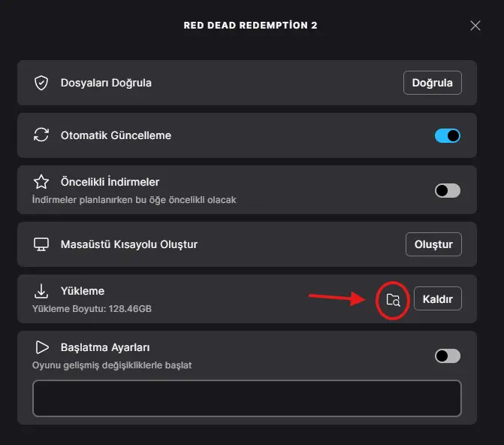Click the star icon for Öncelikli İndirmeler
This screenshot has width=504, height=445.
click(x=41, y=182)
